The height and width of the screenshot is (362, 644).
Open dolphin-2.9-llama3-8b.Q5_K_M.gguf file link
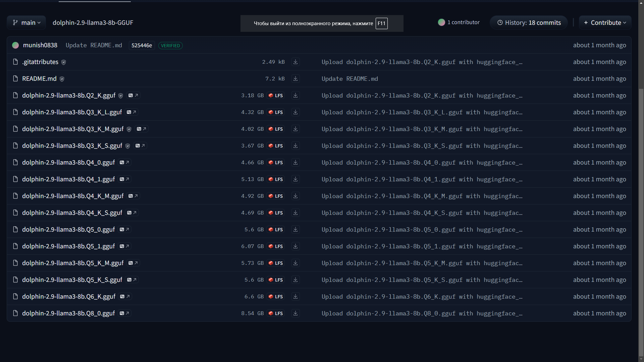73,263
